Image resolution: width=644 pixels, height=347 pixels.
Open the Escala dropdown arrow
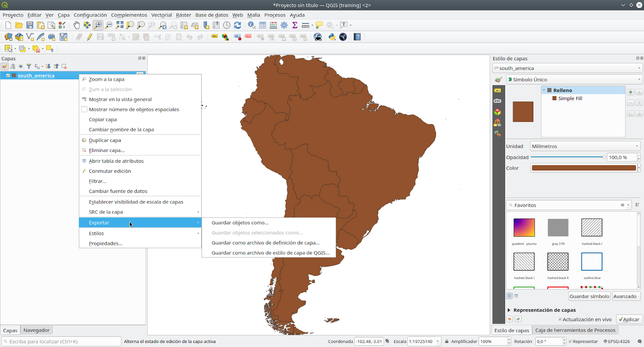438,341
